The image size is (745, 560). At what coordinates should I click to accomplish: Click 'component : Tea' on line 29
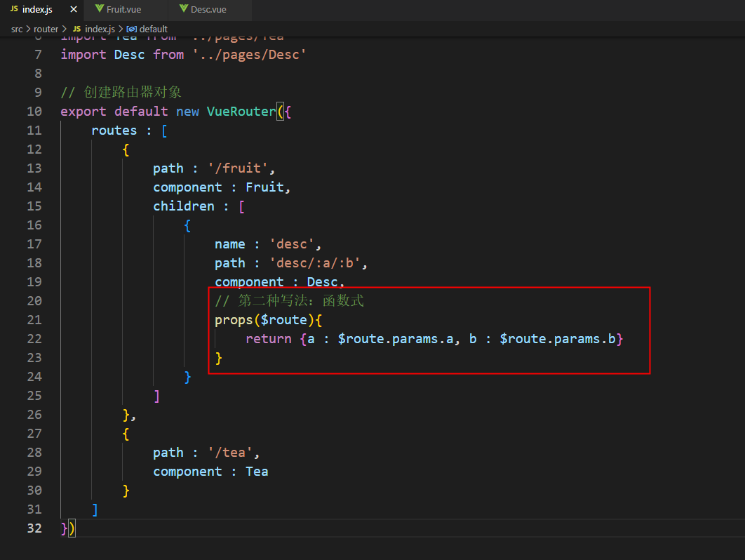click(210, 471)
